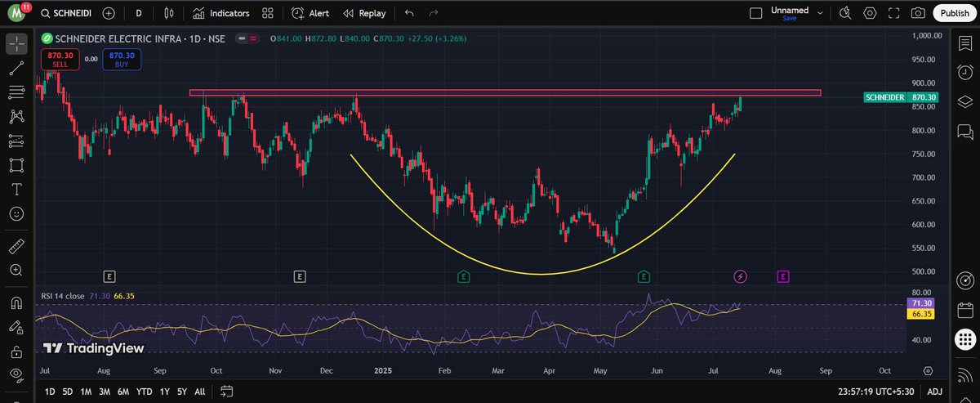This screenshot has width=980, height=403.
Task: Click the purple lightning event marker
Action: pyautogui.click(x=740, y=277)
